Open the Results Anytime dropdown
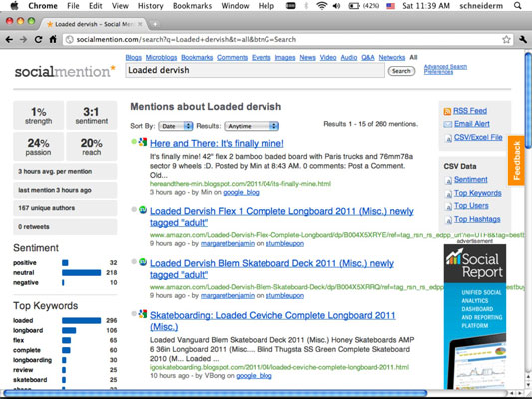Image resolution: width=532 pixels, height=399 pixels. click(x=252, y=126)
